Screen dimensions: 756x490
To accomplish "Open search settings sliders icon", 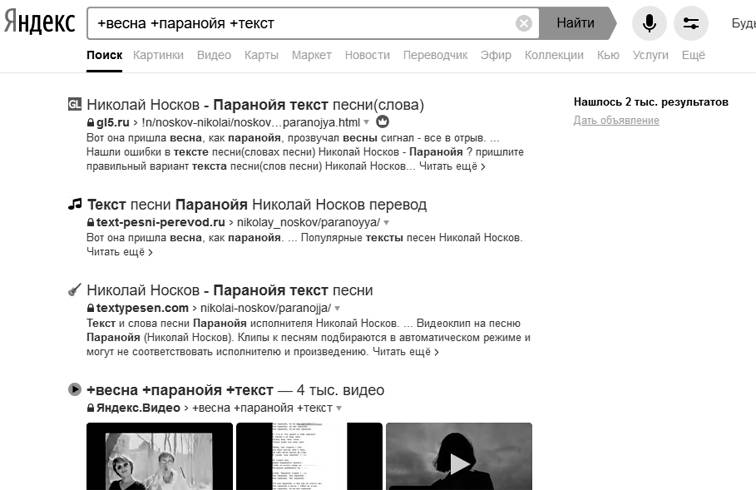I will click(x=691, y=23).
